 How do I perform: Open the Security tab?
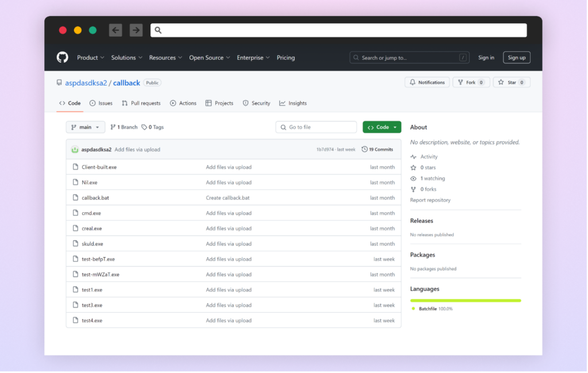(x=257, y=103)
